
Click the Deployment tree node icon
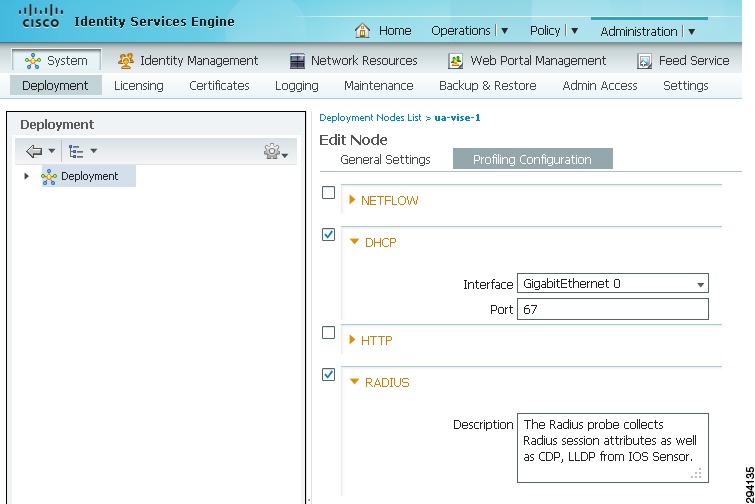49,177
